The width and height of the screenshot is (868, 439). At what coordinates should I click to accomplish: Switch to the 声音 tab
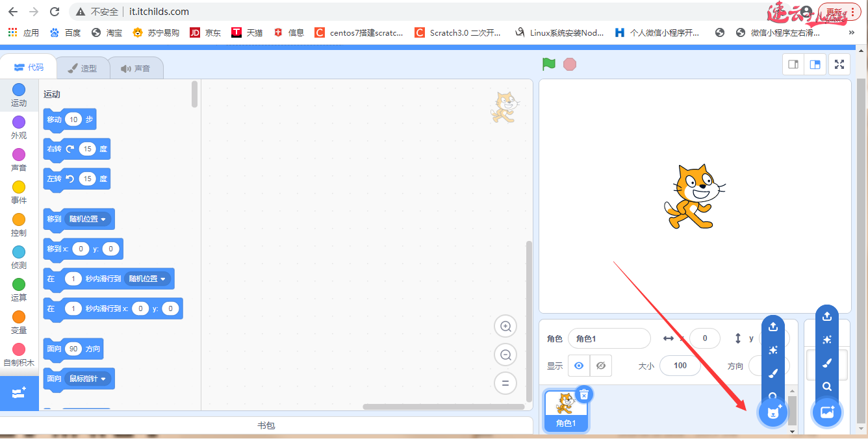pyautogui.click(x=136, y=67)
